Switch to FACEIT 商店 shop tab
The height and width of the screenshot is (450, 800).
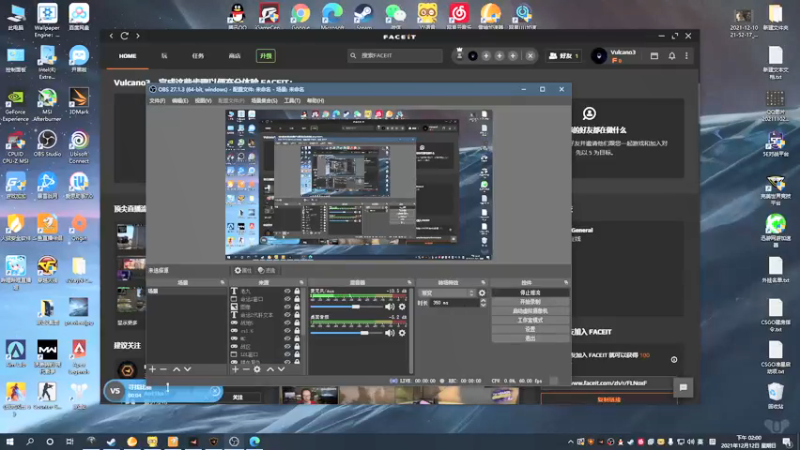click(235, 56)
